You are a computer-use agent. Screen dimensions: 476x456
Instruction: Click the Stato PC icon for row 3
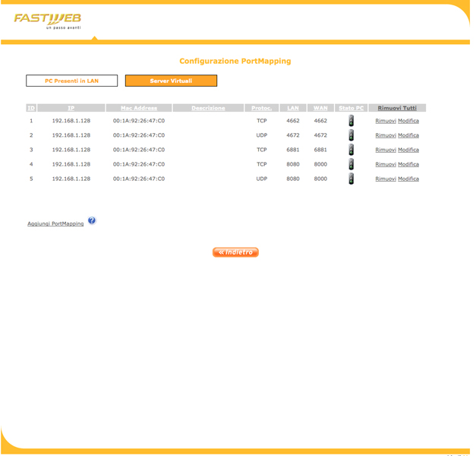[x=351, y=150]
